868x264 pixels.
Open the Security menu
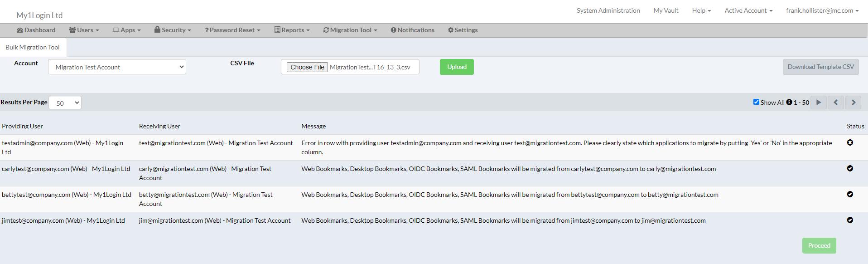(173, 30)
